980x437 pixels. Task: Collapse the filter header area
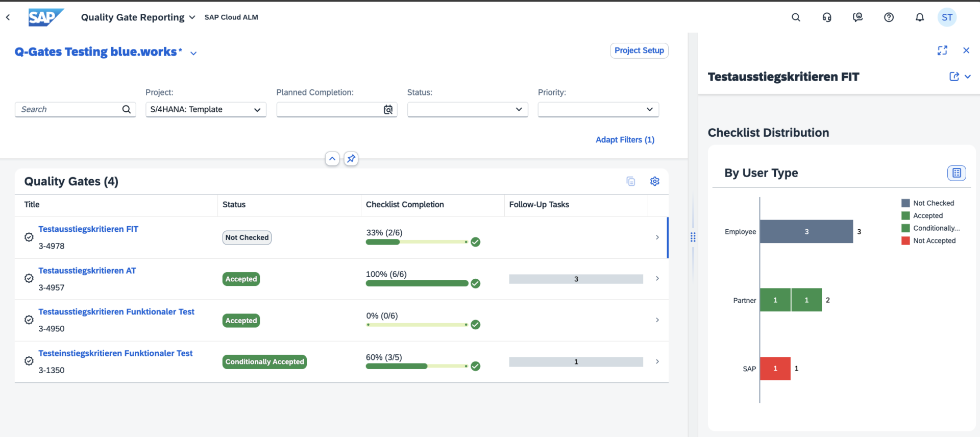(332, 159)
